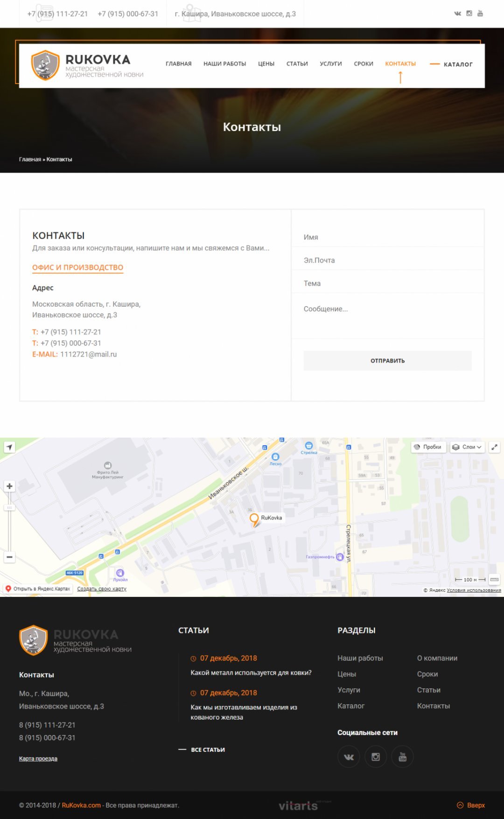504x819 pixels.
Task: Zoom out the map with minus button
Action: (x=9, y=557)
